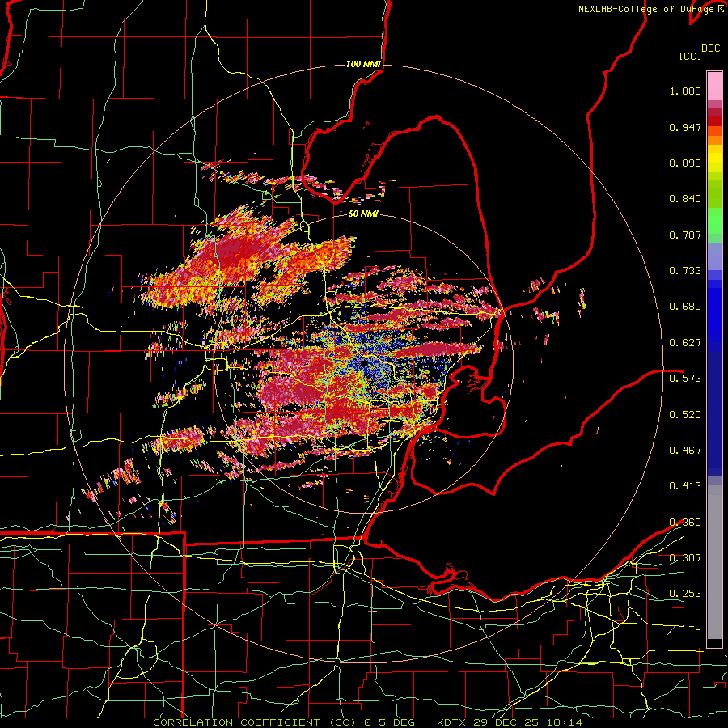Click the 0.893 scale value
Image resolution: width=728 pixels, height=728 pixels.
click(685, 163)
